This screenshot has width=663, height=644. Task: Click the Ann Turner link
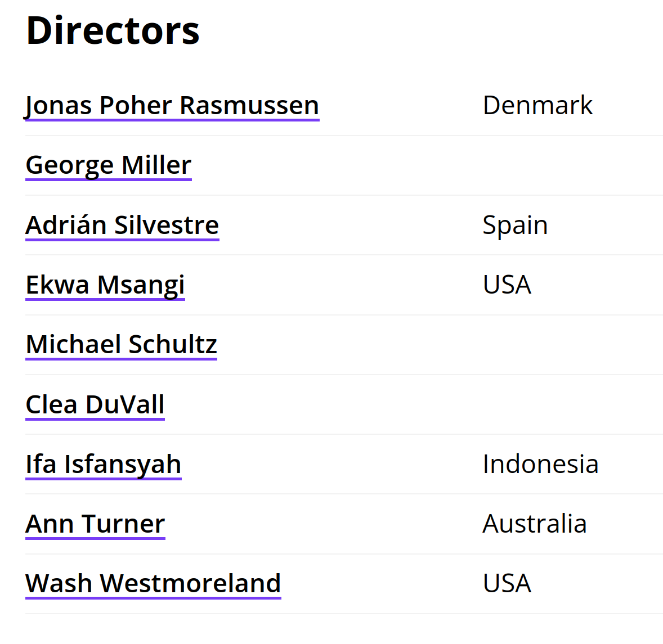pos(95,524)
